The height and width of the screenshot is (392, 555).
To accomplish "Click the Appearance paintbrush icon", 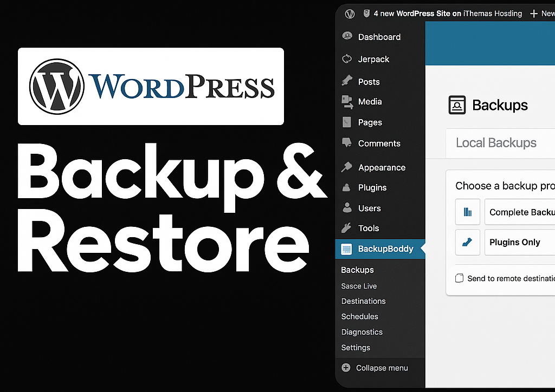I will tap(347, 167).
